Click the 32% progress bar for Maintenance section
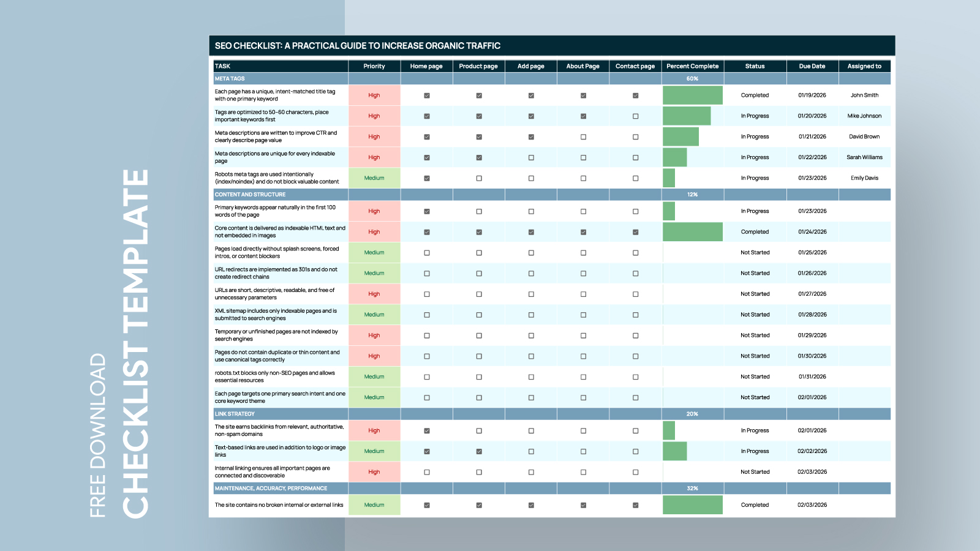The height and width of the screenshot is (551, 980). pos(692,489)
